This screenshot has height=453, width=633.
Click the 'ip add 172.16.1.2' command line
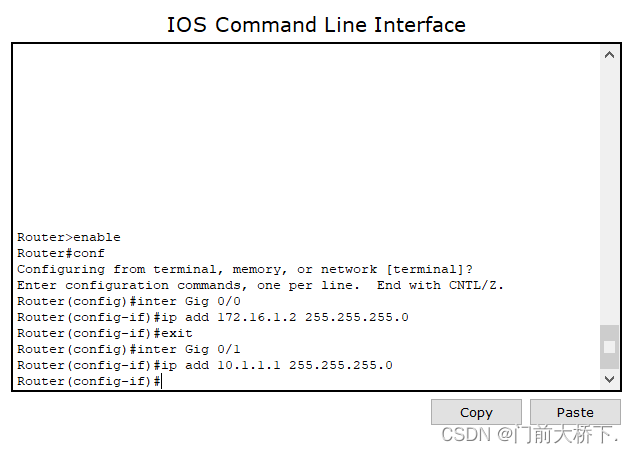(x=213, y=317)
